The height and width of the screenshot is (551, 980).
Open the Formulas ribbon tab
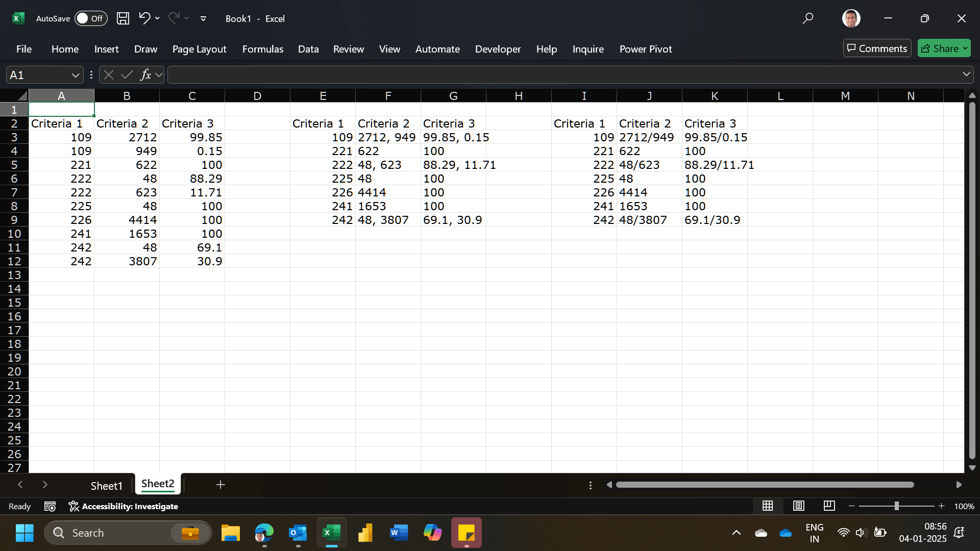[263, 49]
